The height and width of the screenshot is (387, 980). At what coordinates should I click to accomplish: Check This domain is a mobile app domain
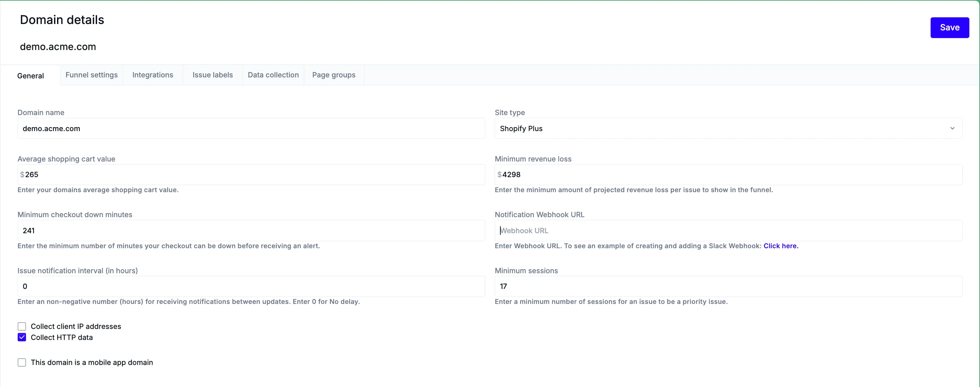point(22,363)
